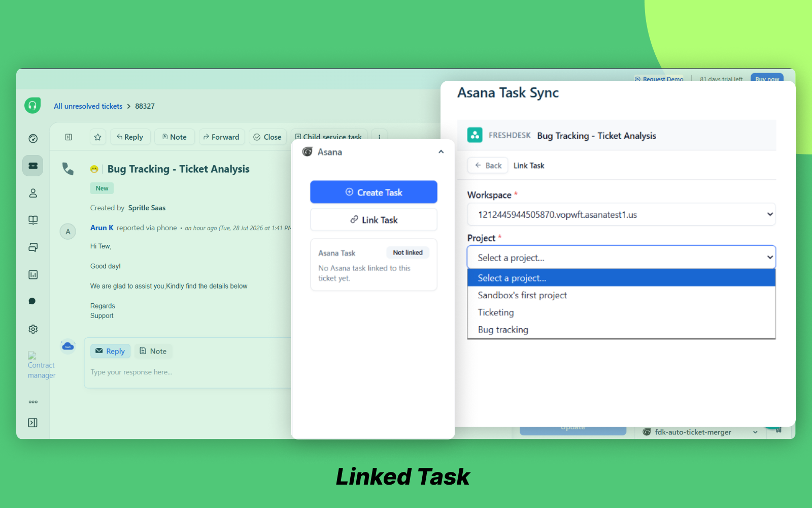Click the 'Type your response here' field
812x508 pixels.
pyautogui.click(x=188, y=372)
